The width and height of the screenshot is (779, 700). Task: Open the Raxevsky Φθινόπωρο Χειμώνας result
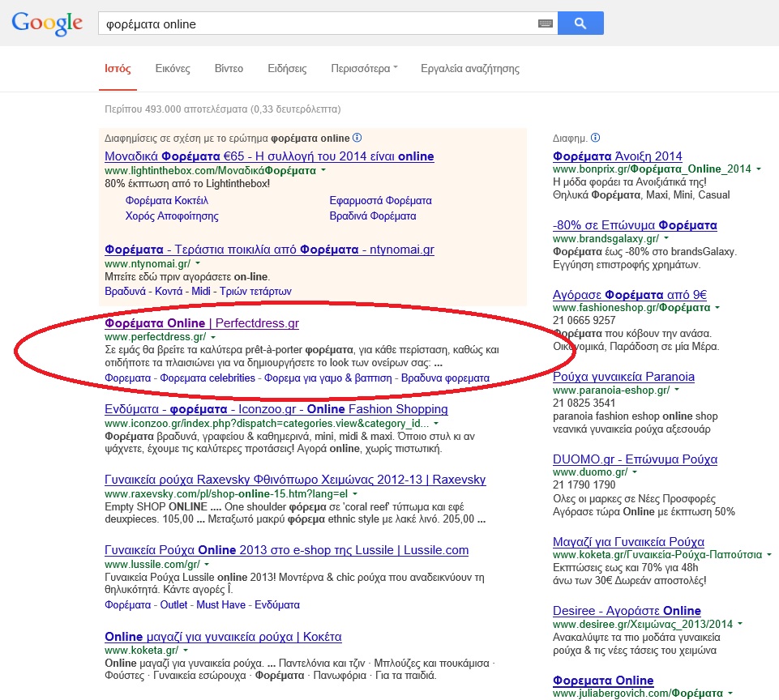point(295,480)
